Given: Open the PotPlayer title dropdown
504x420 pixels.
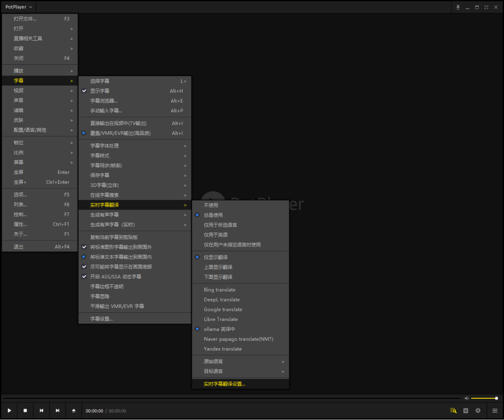Looking at the screenshot, I should coord(19,7).
